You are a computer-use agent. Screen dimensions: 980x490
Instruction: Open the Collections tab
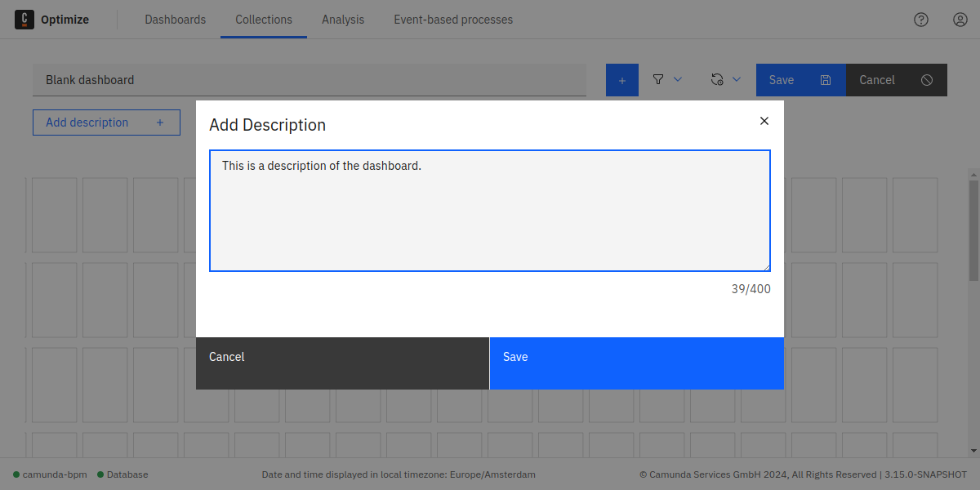[264, 20]
